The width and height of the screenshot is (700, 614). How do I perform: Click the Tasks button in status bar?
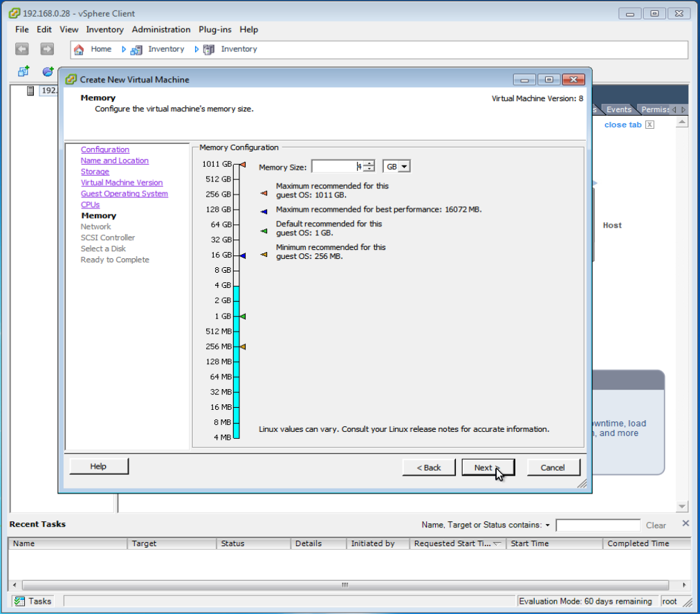point(33,601)
